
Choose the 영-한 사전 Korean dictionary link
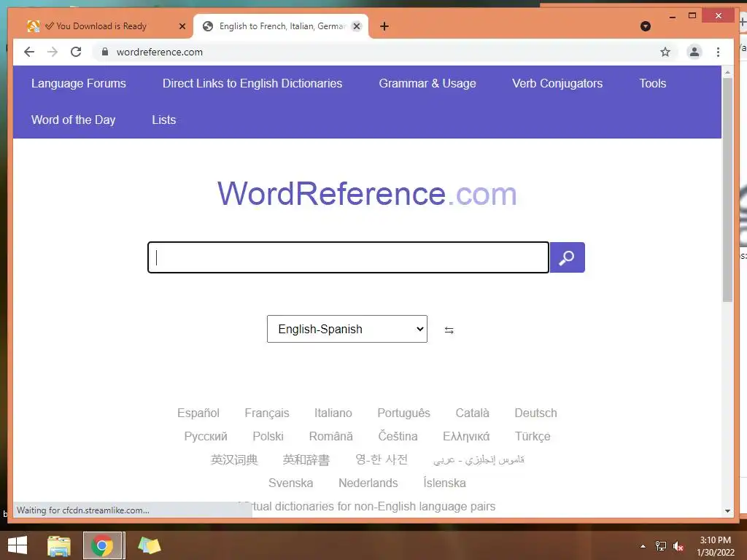coord(382,459)
